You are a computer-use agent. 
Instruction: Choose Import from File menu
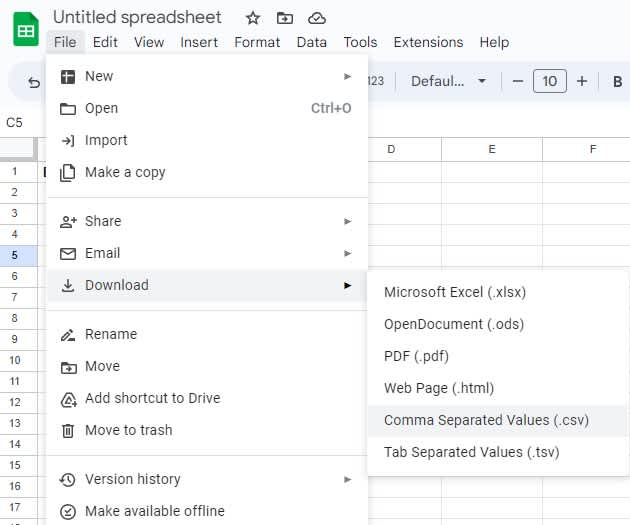pyautogui.click(x=207, y=140)
